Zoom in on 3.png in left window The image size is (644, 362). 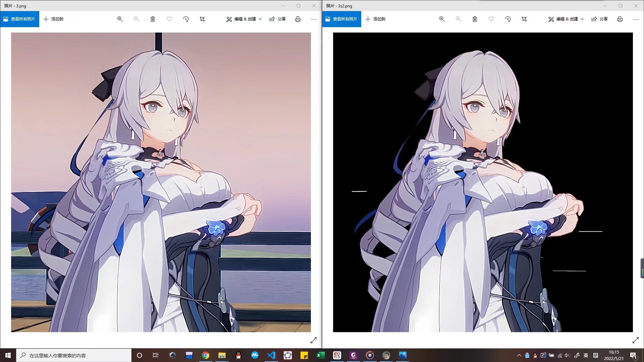(120, 19)
